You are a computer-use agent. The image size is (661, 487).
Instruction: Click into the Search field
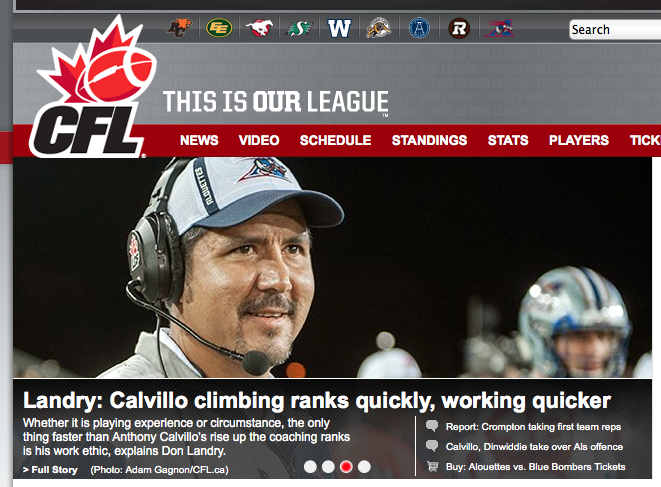click(x=615, y=30)
